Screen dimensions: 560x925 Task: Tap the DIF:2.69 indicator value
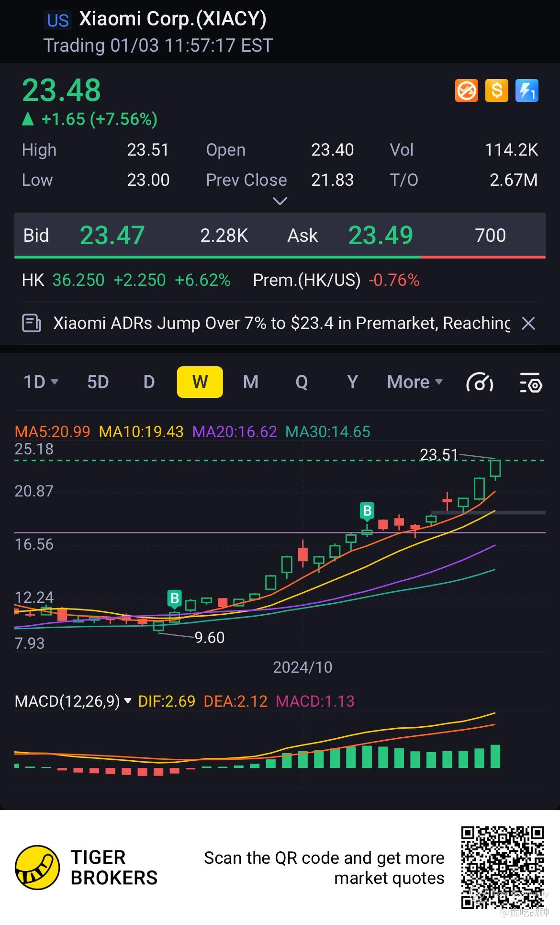point(167,701)
